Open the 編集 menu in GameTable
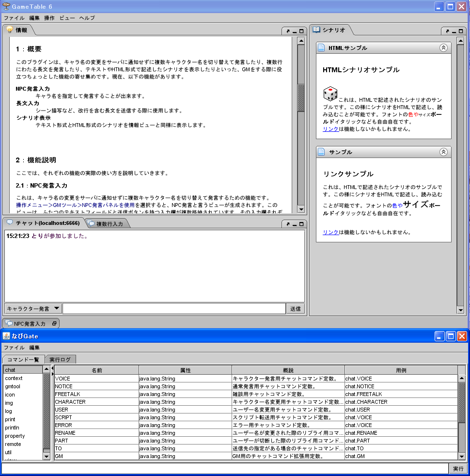The image size is (470, 476). [34, 18]
